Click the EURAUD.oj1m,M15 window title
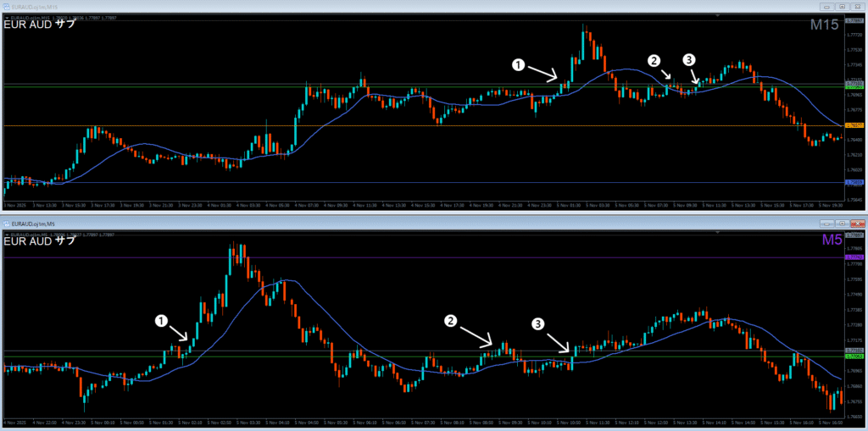This screenshot has width=868, height=431. [x=33, y=7]
